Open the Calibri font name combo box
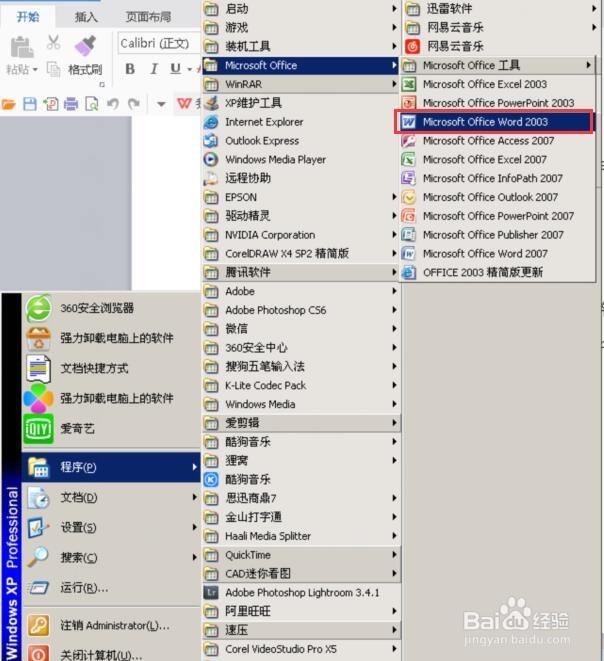 [x=159, y=43]
